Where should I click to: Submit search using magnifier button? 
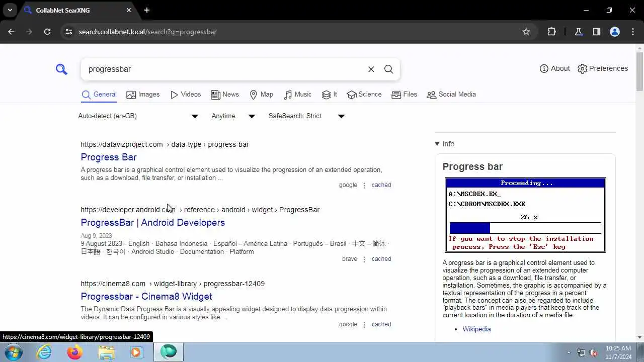point(388,69)
